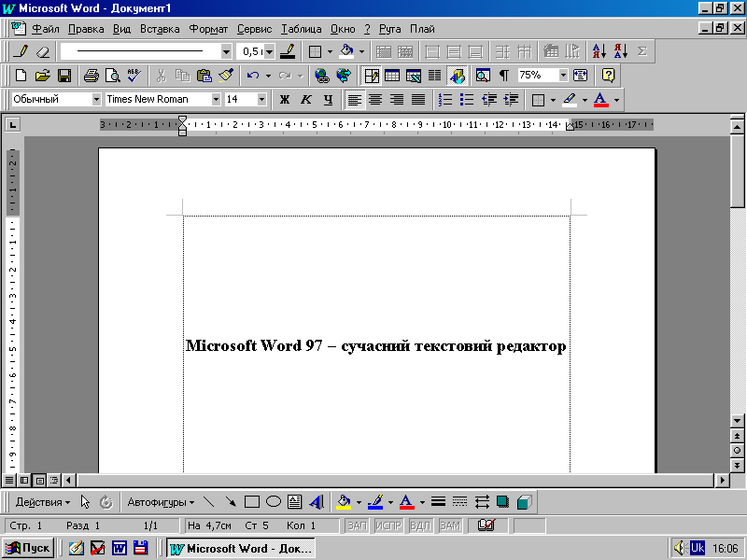Select the table Eraser tool

(x=43, y=51)
